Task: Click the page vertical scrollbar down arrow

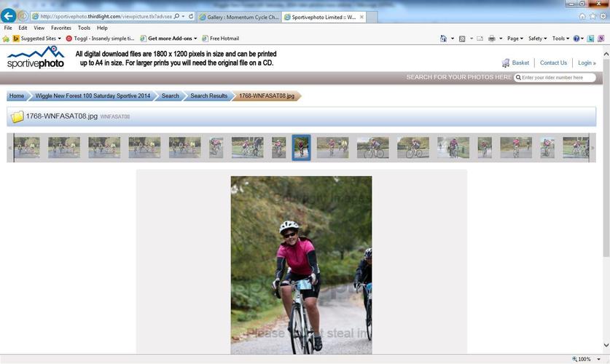Action: pyautogui.click(x=606, y=345)
